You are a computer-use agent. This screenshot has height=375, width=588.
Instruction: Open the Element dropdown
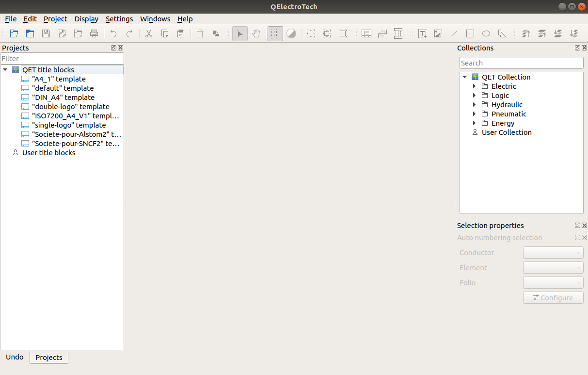pyautogui.click(x=553, y=268)
